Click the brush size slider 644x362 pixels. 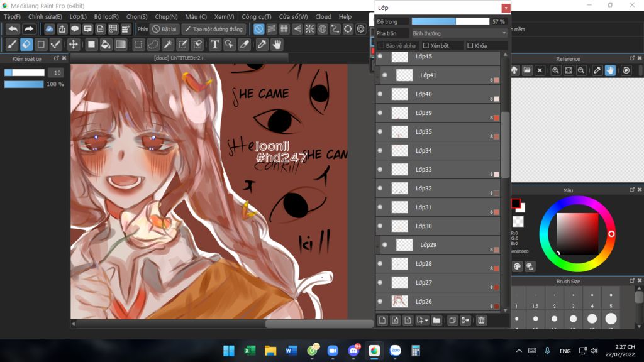coord(25,73)
